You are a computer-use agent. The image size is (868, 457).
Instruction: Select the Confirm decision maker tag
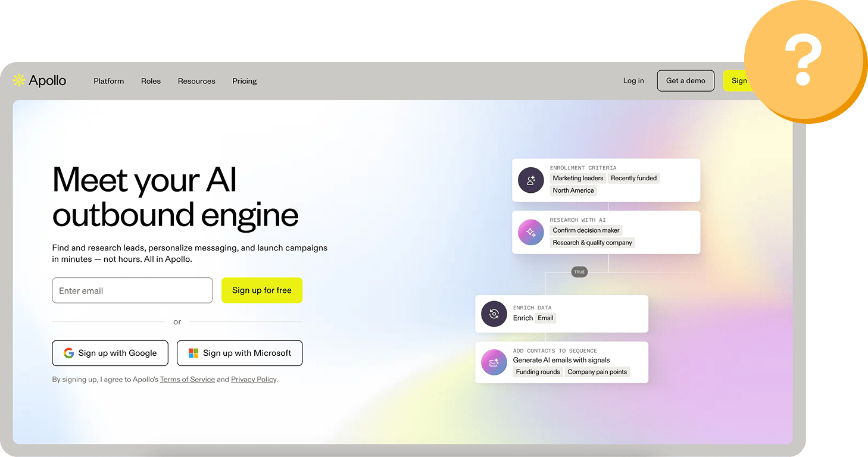pyautogui.click(x=586, y=230)
